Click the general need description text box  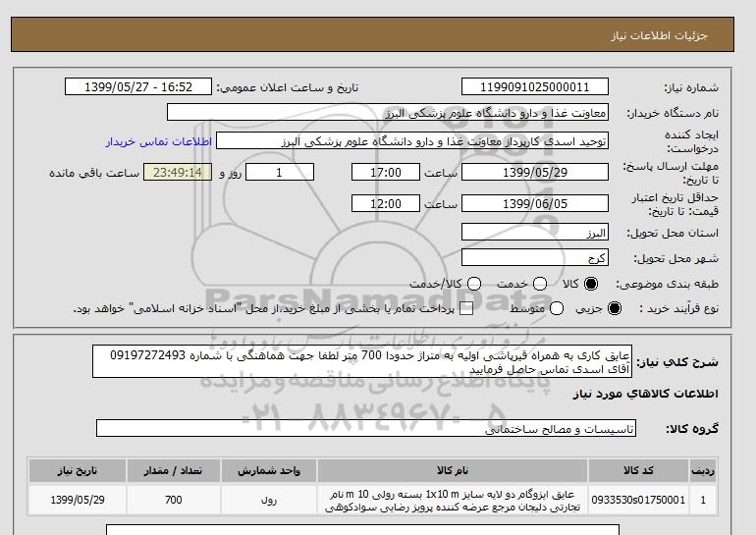(x=362, y=361)
